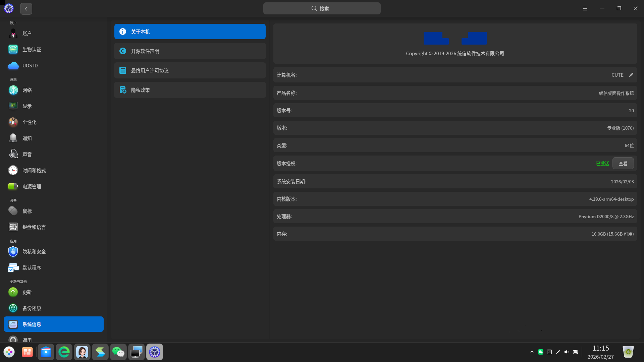Expand the system tray hidden icons arrow

532,352
